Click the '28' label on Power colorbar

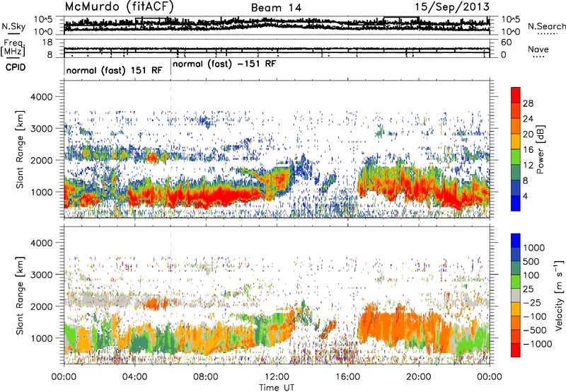point(528,103)
